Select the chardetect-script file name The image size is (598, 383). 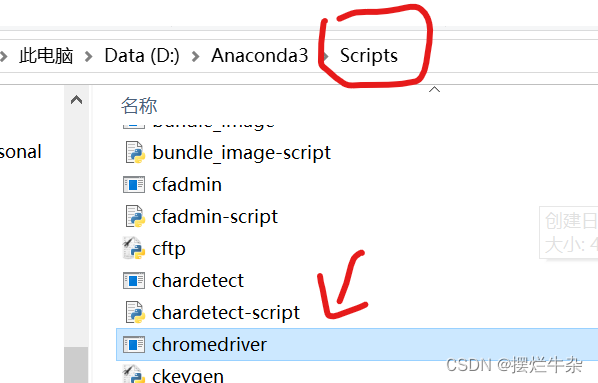pyautogui.click(x=226, y=313)
